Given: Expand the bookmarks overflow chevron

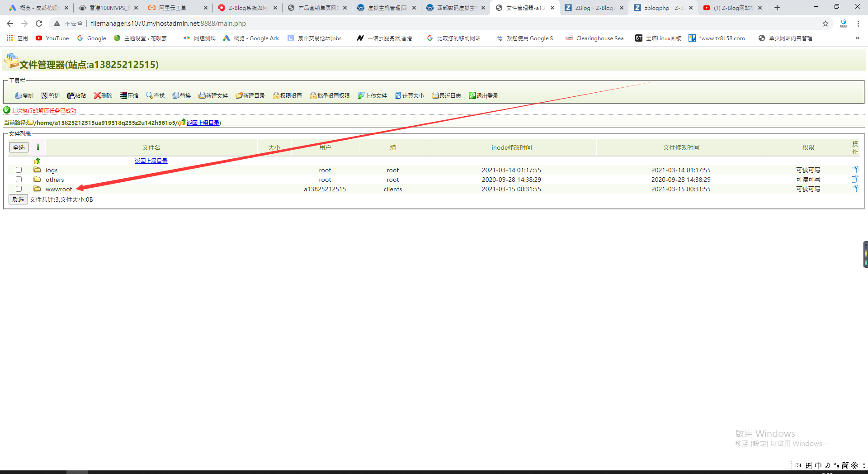Looking at the screenshot, I should coord(857,38).
